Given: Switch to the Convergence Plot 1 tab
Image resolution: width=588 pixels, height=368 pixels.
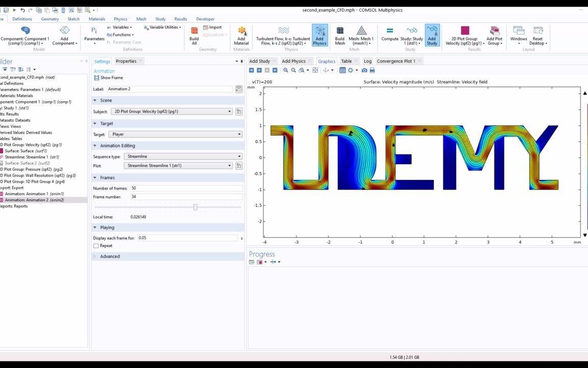Looking at the screenshot, I should [396, 61].
